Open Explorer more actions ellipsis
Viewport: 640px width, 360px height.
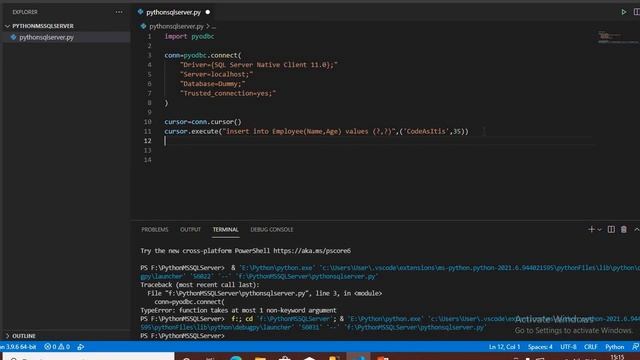pos(119,12)
